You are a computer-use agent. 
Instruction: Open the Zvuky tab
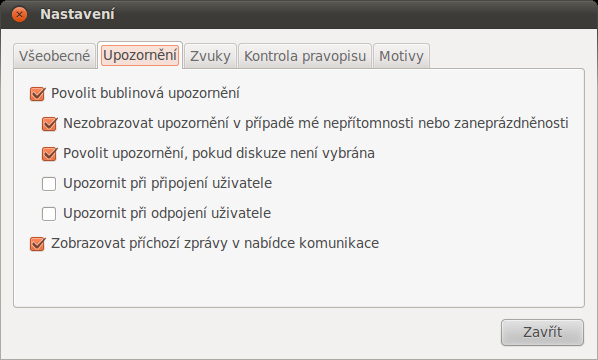coord(210,56)
